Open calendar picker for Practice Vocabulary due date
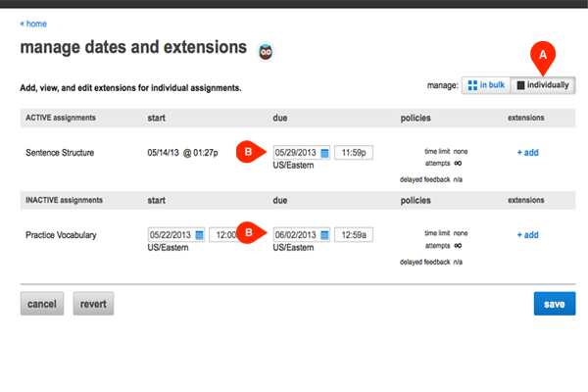588x392 pixels. pyautogui.click(x=324, y=235)
